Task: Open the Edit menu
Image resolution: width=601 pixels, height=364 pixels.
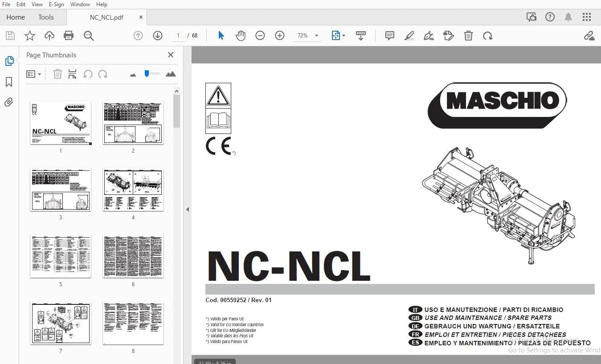Action: (x=21, y=4)
